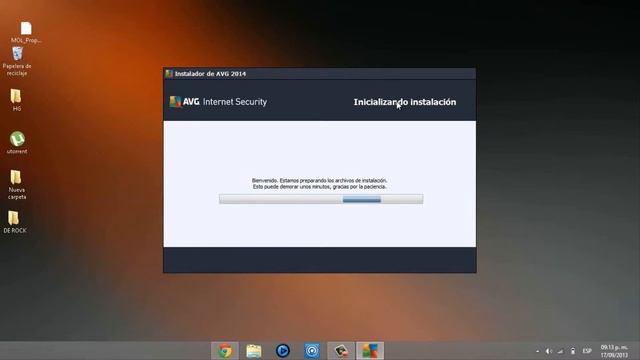Show hidden system tray icons

pyautogui.click(x=538, y=351)
